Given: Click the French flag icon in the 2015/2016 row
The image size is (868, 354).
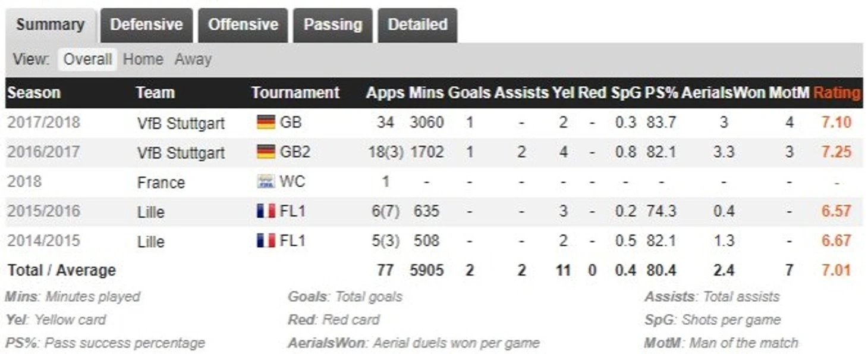Looking at the screenshot, I should coord(266,211).
